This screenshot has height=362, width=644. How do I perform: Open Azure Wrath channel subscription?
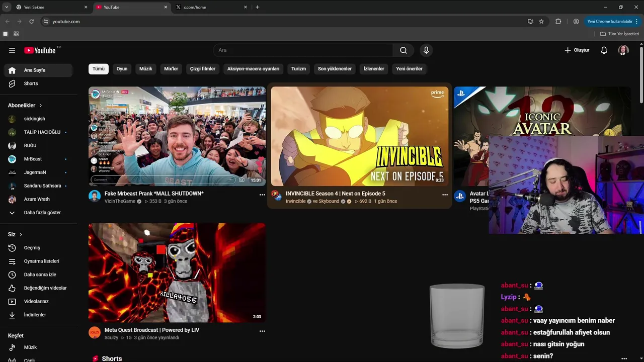[38, 199]
